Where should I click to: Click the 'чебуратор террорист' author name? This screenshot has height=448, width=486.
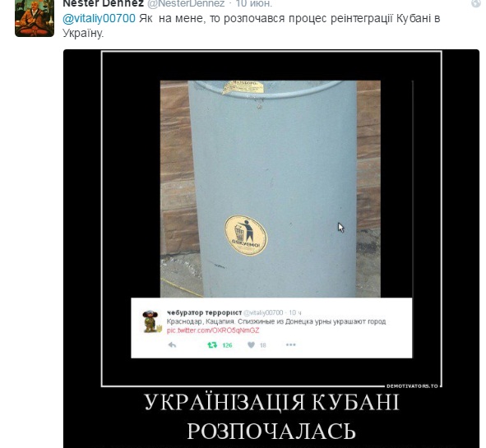[204, 312]
